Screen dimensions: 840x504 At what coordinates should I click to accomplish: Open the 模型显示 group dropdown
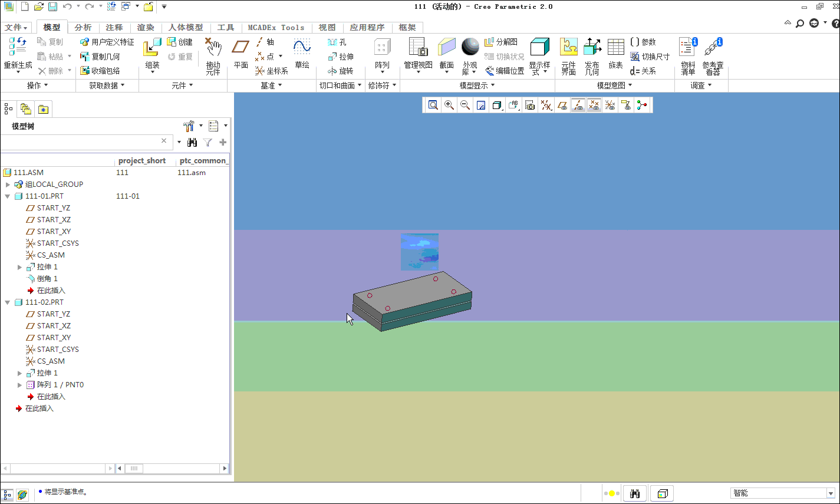[x=477, y=85]
